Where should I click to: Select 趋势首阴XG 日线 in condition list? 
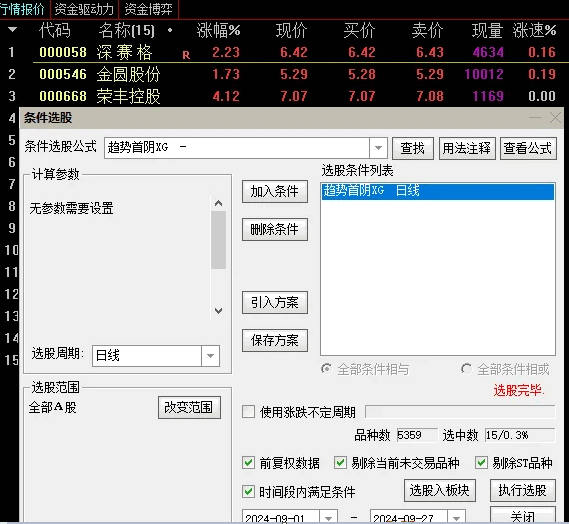[438, 191]
